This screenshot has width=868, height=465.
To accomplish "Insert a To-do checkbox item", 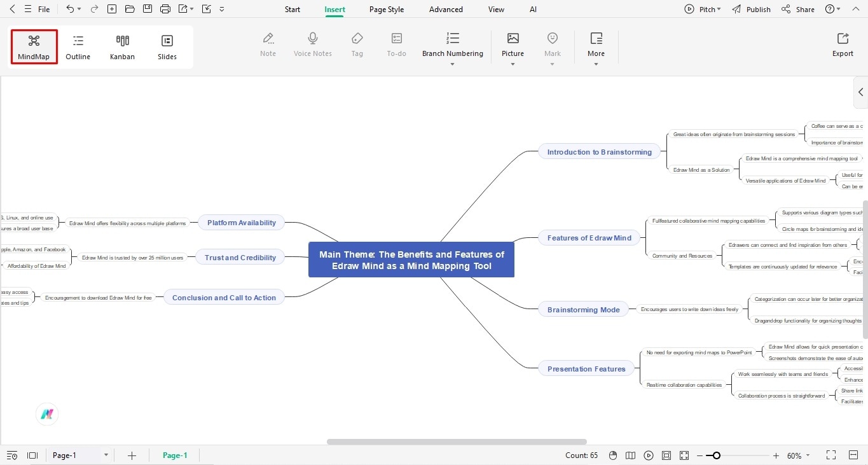I will (x=397, y=45).
